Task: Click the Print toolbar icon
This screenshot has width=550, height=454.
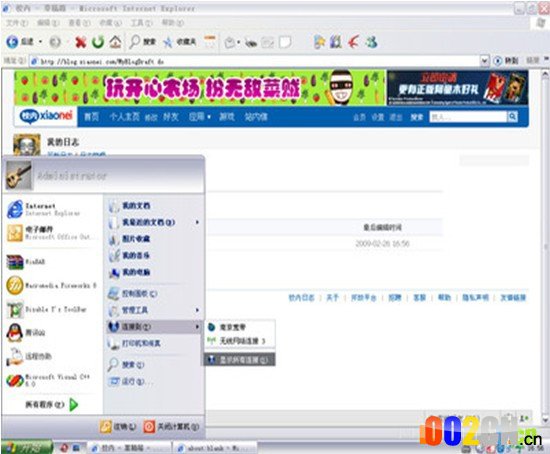Action: click(x=251, y=43)
